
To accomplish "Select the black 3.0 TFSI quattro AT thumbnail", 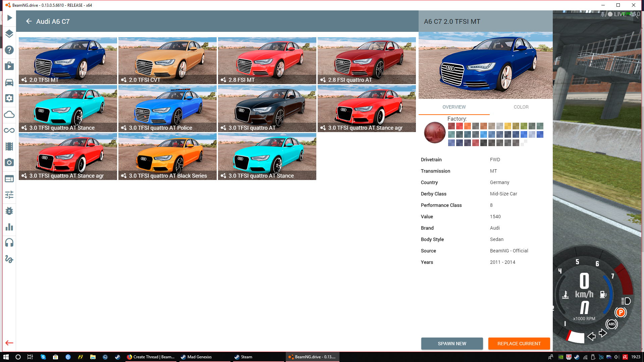I will (x=267, y=109).
